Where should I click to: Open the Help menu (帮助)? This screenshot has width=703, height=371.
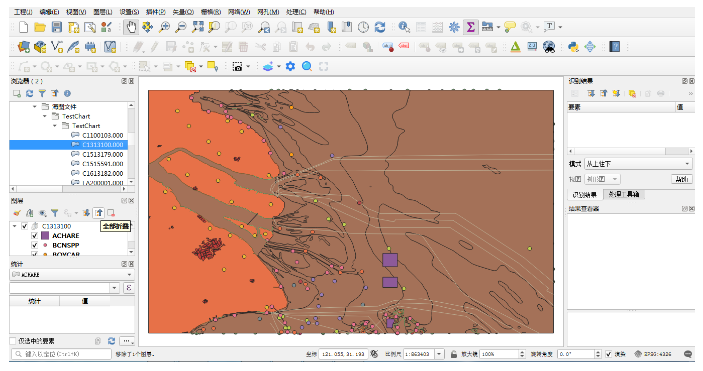click(x=324, y=12)
